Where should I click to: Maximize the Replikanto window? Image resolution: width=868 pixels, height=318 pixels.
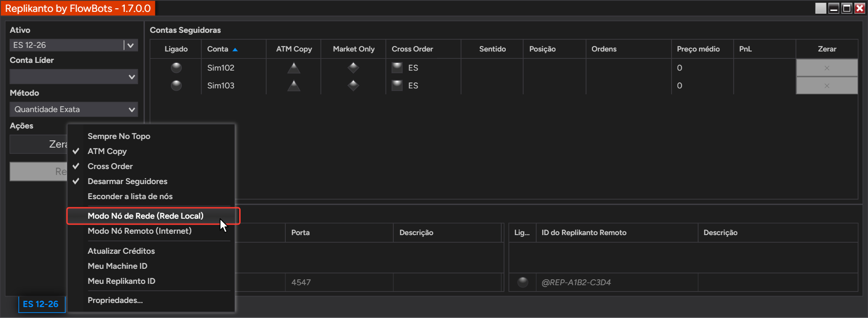(847, 8)
